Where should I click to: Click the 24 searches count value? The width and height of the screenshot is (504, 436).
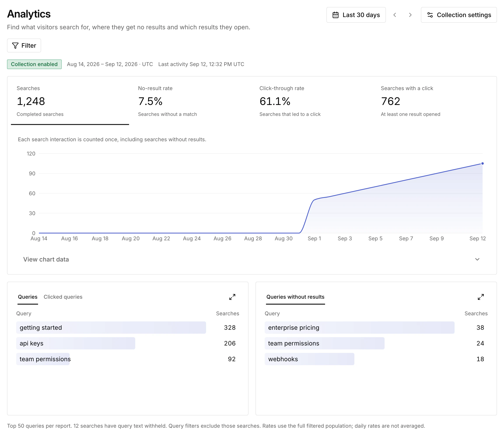[480, 343]
